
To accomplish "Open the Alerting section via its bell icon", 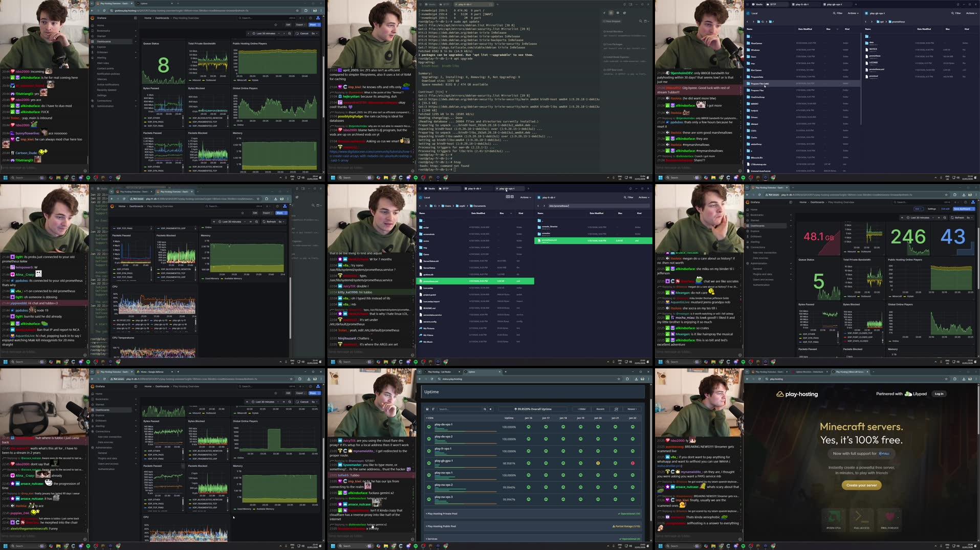I will (93, 58).
